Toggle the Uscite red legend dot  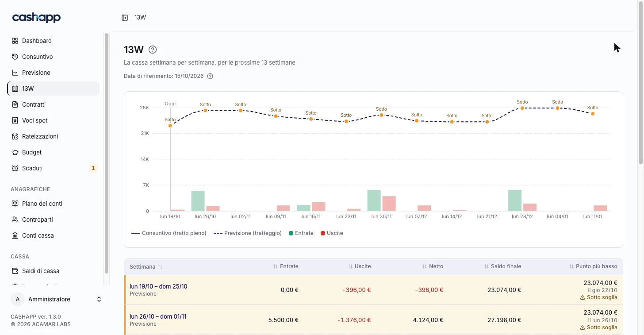coord(323,233)
